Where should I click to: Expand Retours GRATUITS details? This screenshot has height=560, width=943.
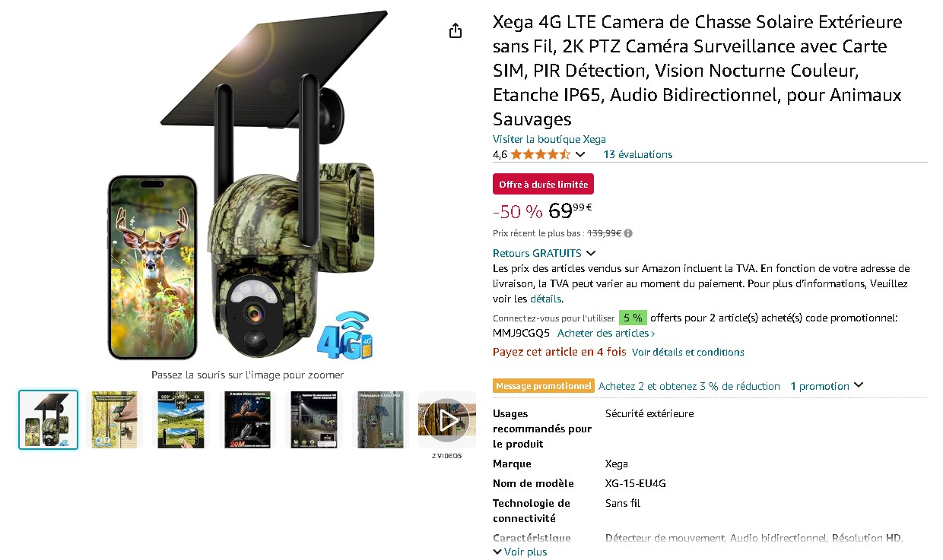(x=544, y=253)
